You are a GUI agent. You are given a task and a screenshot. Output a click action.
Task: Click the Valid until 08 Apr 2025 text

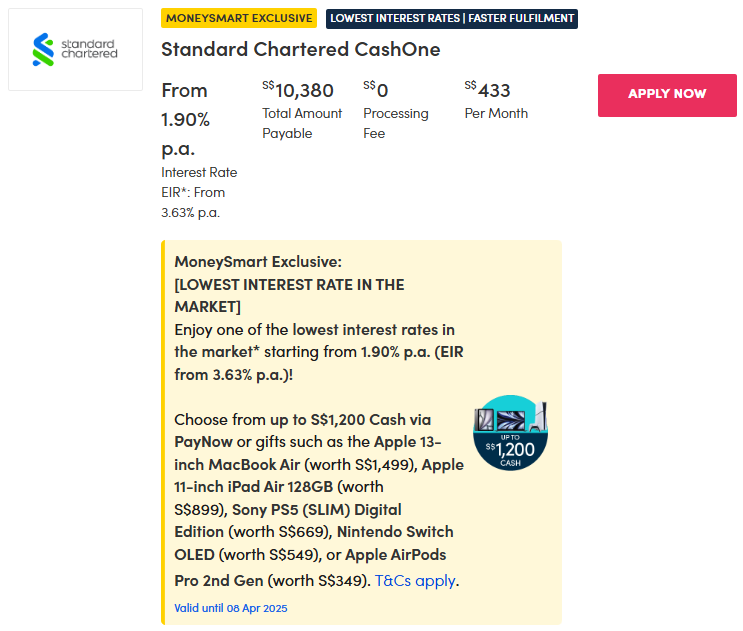click(x=231, y=608)
